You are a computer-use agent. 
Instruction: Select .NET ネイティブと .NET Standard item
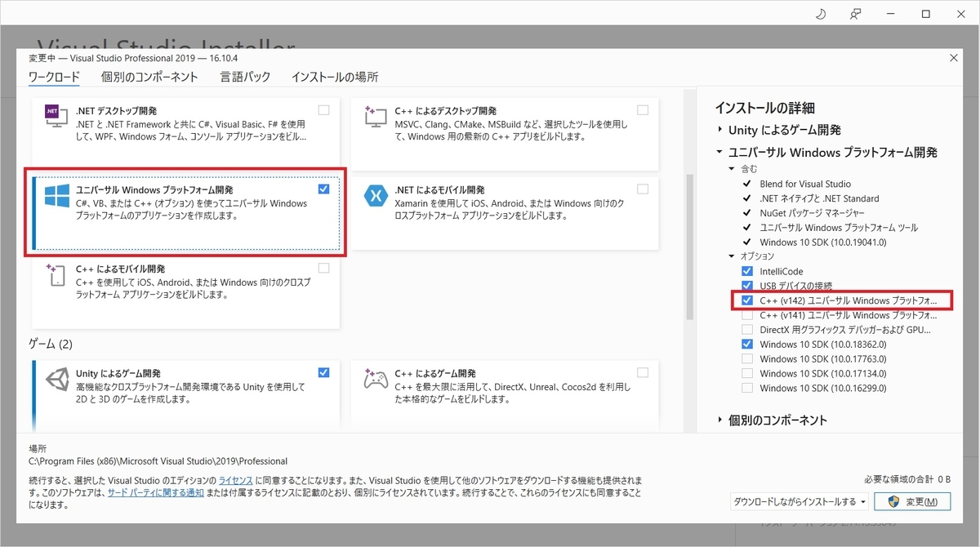(x=819, y=198)
